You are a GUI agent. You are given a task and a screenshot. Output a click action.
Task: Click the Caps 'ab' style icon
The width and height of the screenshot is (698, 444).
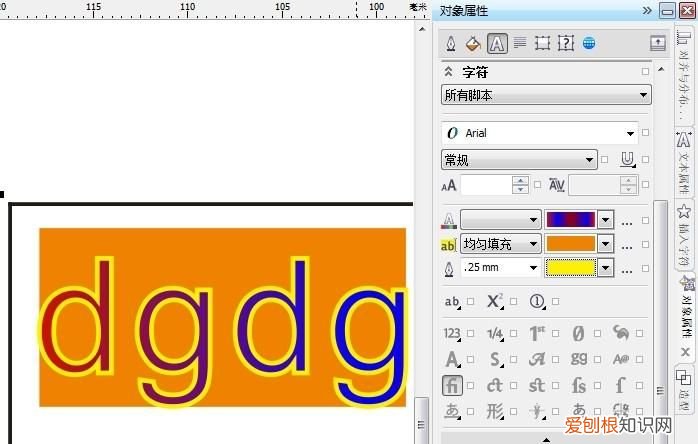452,302
